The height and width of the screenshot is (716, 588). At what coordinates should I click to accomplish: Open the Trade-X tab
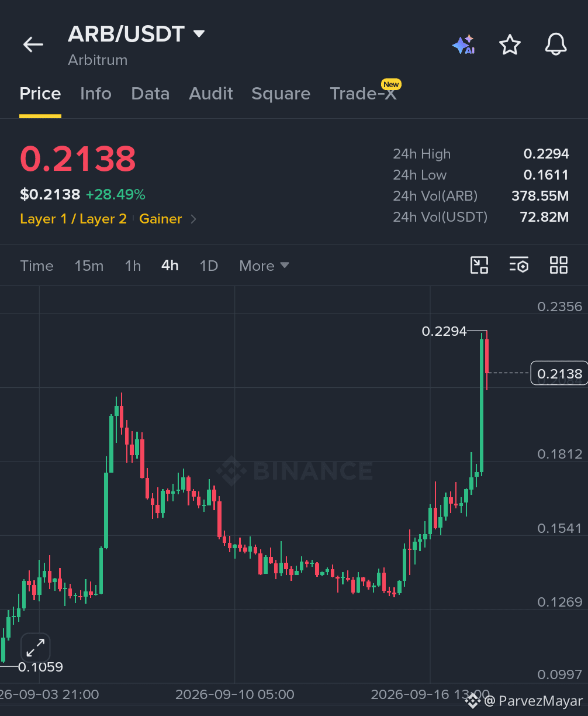364,94
